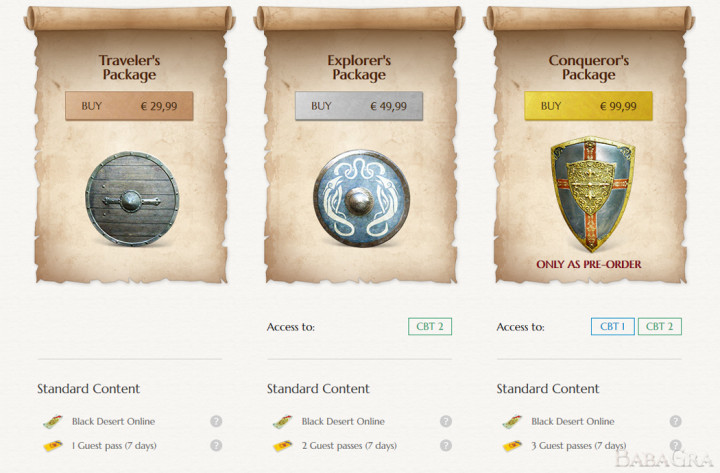
Task: Buy the Explorer's Package for € 49,99
Action: coord(359,106)
